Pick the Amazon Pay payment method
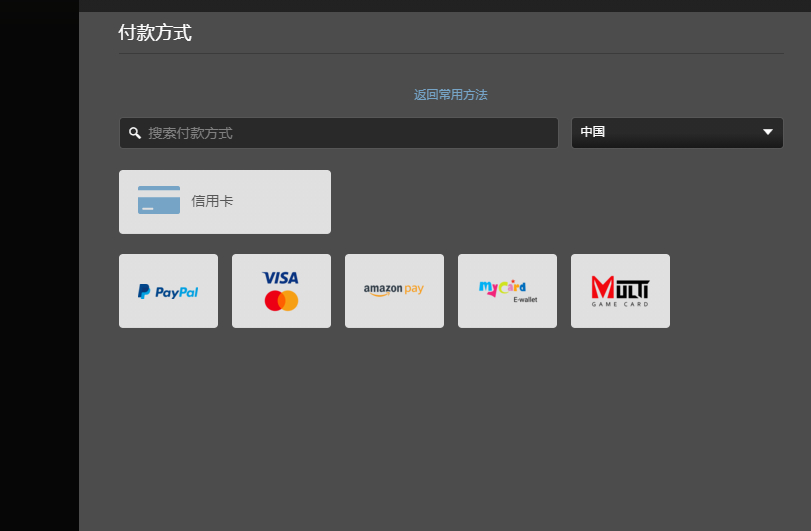 click(394, 291)
